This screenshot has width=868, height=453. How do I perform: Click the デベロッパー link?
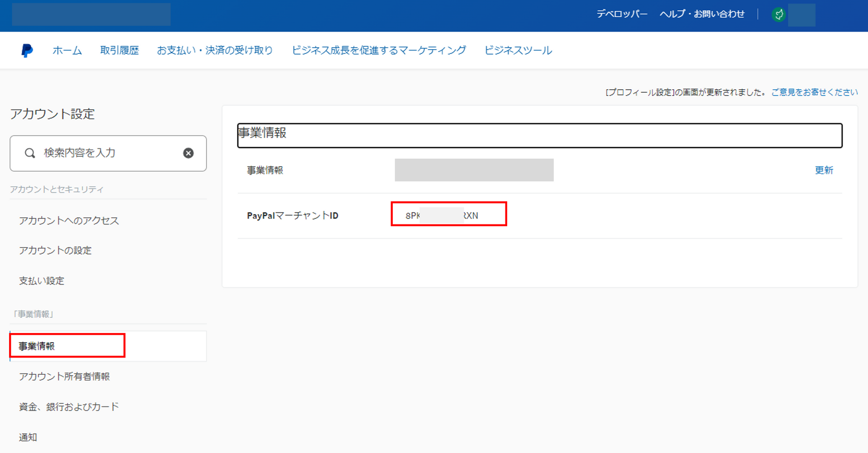(622, 14)
